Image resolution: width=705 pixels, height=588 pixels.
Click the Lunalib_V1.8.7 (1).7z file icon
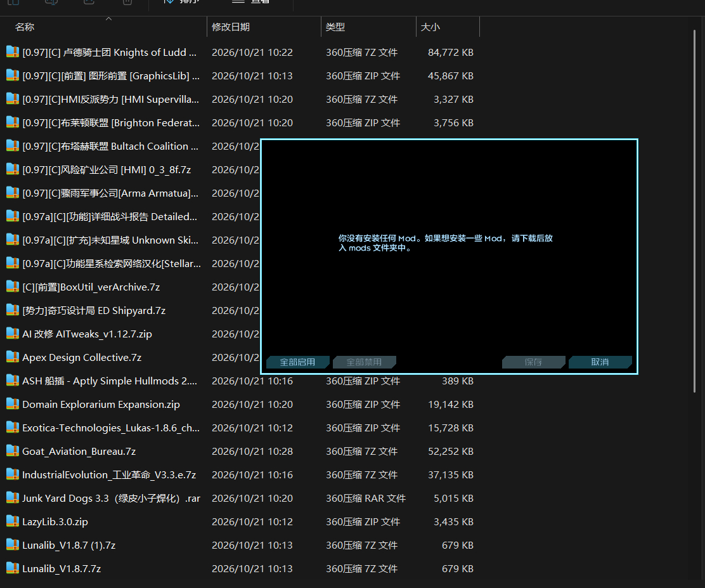pos(13,545)
